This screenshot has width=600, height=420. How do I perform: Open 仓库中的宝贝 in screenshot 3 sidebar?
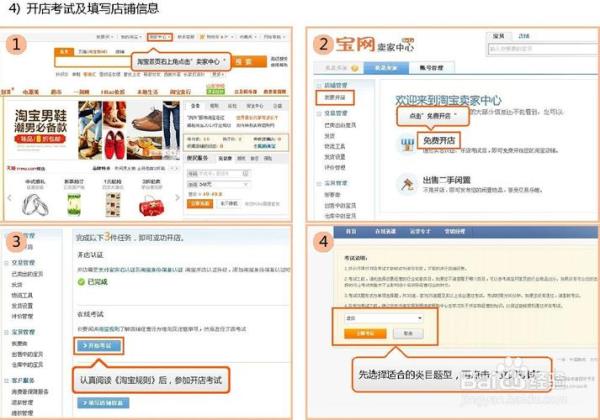(27, 365)
